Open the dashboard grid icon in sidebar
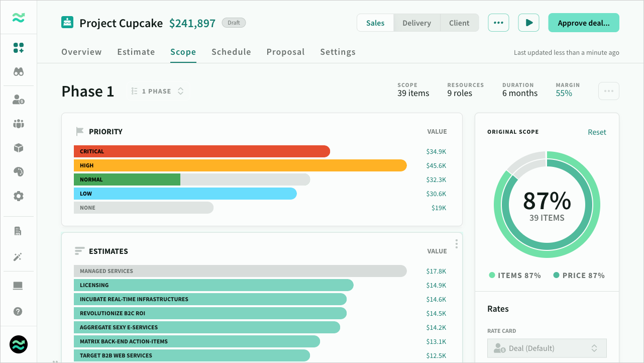Screen dimensions: 644x363 coord(19,48)
